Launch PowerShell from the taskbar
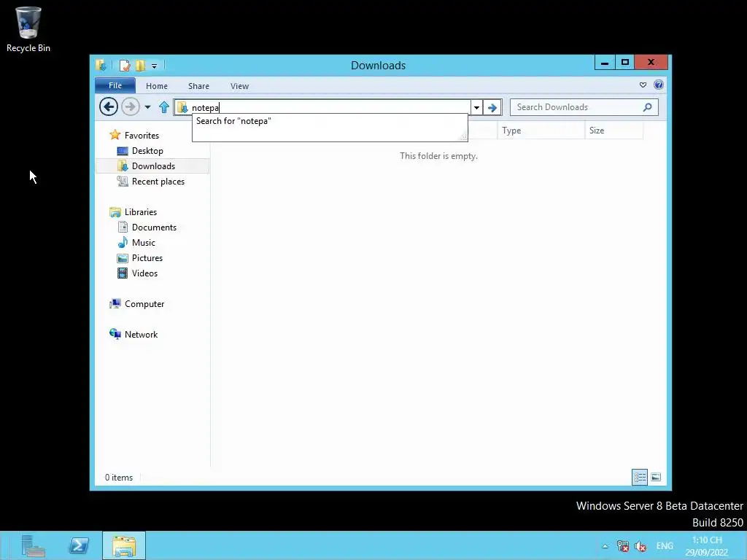The width and height of the screenshot is (747, 560). 79,545
